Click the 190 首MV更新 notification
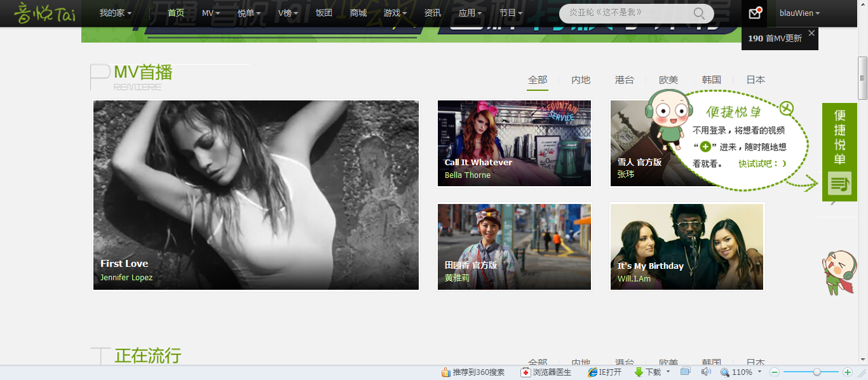868x380 pixels. pos(775,38)
